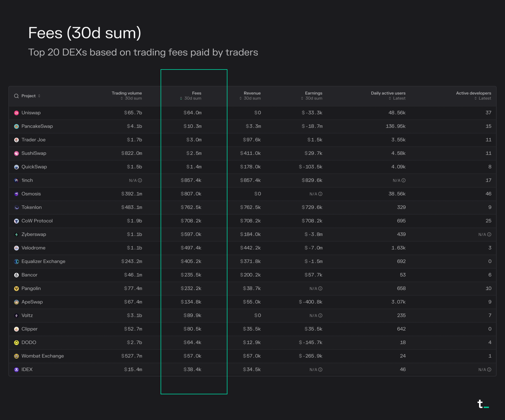
Task: Click info icon next to Osmosis earnings N/A
Action: pyautogui.click(x=320, y=194)
